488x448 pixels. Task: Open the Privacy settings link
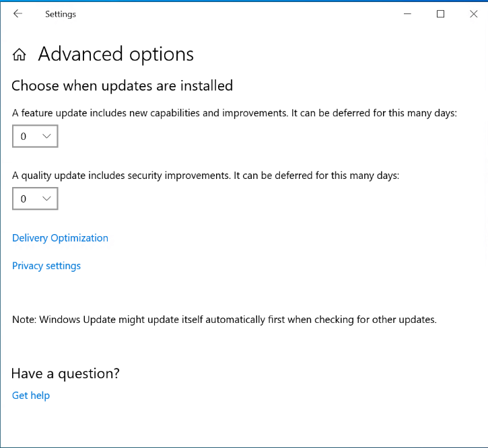46,266
